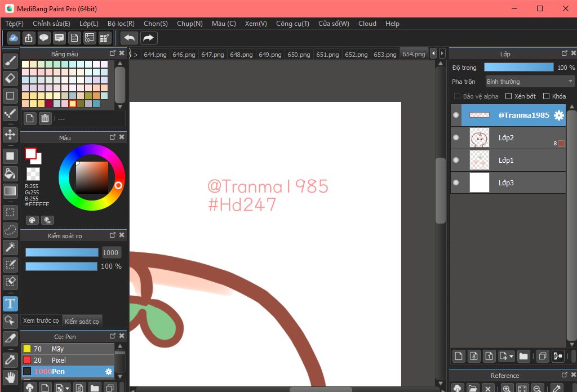Image resolution: width=577 pixels, height=392 pixels.
Task: Toggle Xén bớt clipping checkbox
Action: pos(509,96)
